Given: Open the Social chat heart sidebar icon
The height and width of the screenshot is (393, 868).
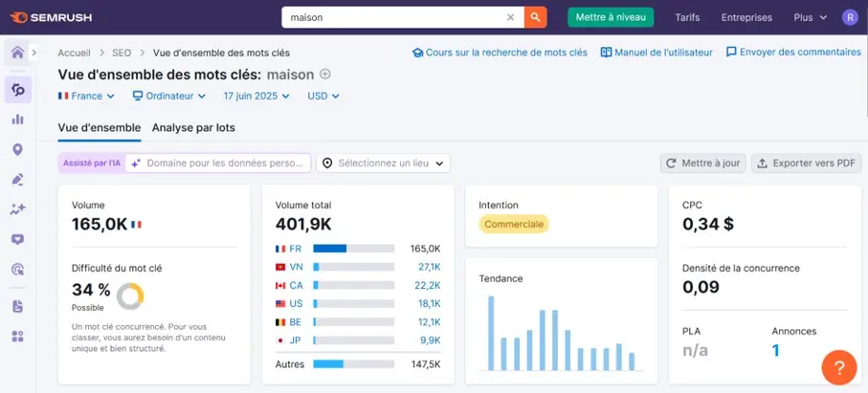Looking at the screenshot, I should [x=18, y=239].
